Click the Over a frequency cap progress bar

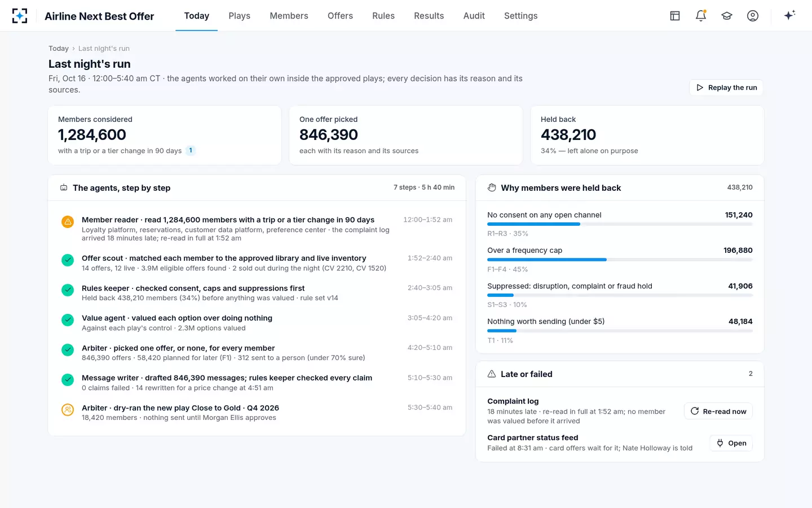[x=620, y=260]
